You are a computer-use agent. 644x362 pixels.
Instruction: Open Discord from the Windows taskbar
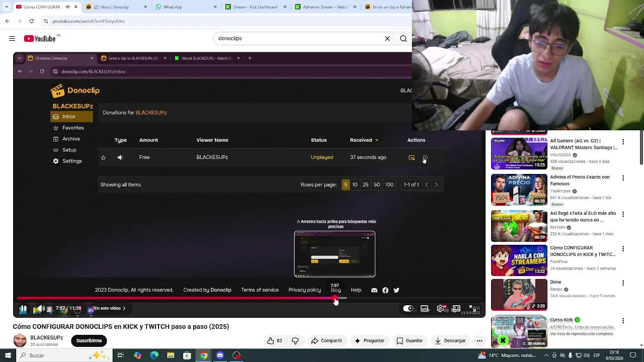click(220, 355)
